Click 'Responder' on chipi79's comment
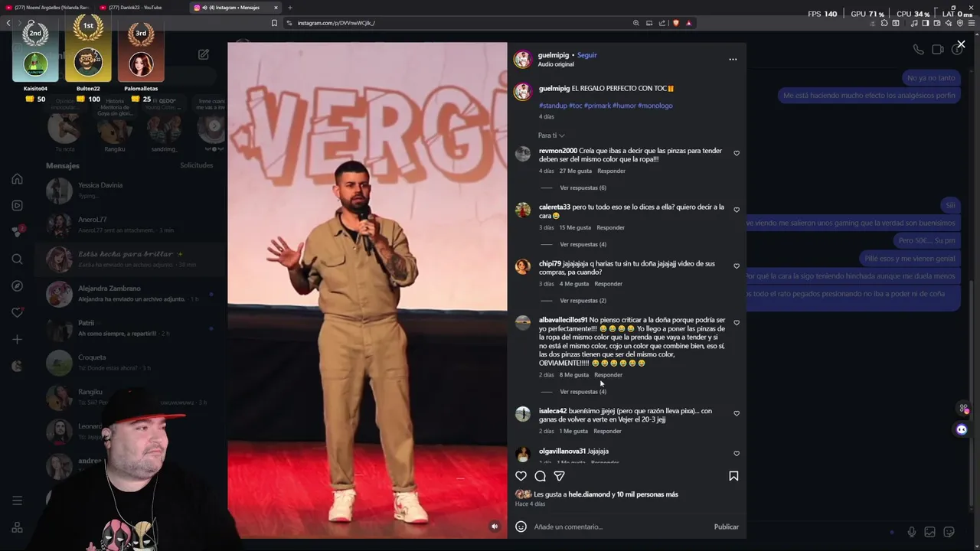Screen dimensions: 980x551 pos(608,284)
